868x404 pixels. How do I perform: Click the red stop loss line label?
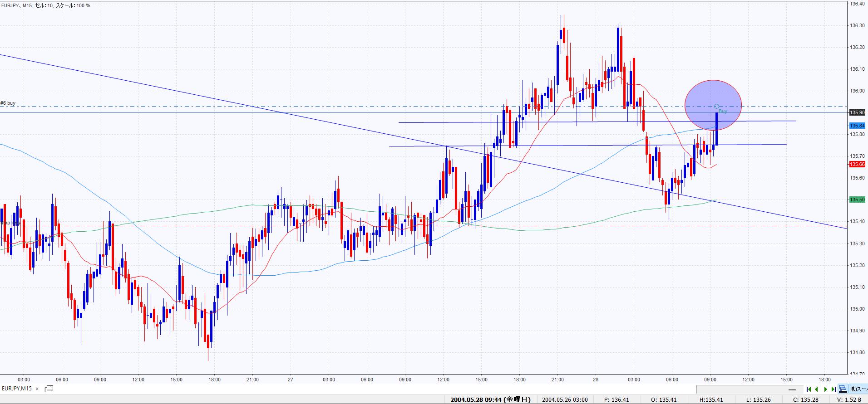point(10,223)
